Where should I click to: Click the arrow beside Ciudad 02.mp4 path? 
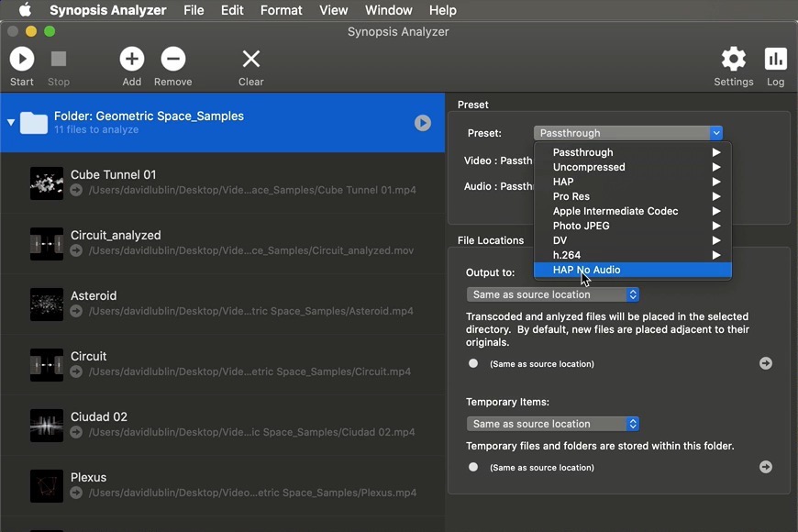[x=76, y=433]
